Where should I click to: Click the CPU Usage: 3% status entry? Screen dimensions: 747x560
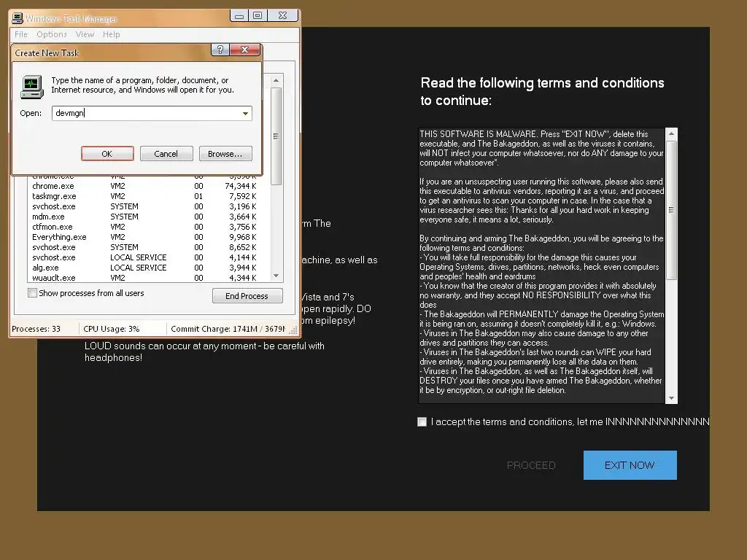click(x=112, y=329)
